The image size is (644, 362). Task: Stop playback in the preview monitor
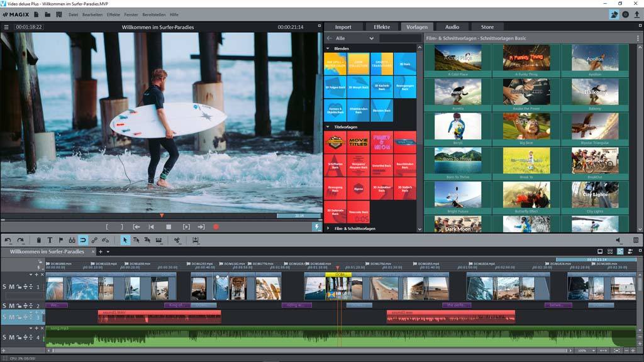pos(169,226)
